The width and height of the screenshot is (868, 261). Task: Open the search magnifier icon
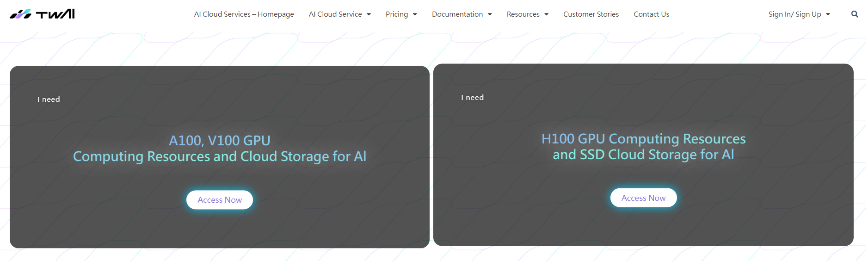(x=855, y=14)
